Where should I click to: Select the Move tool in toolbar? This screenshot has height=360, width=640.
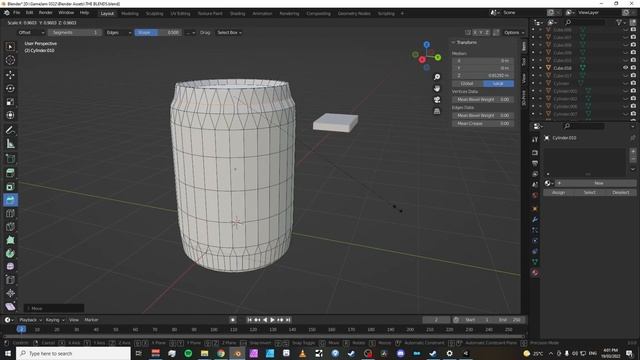tap(10, 75)
